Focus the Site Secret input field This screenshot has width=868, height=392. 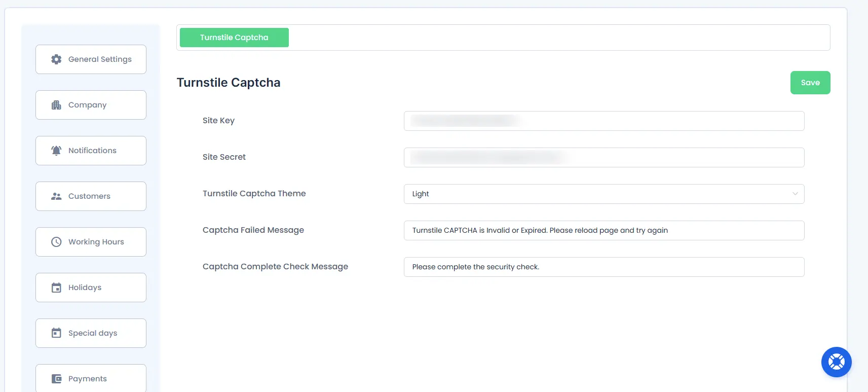(604, 157)
